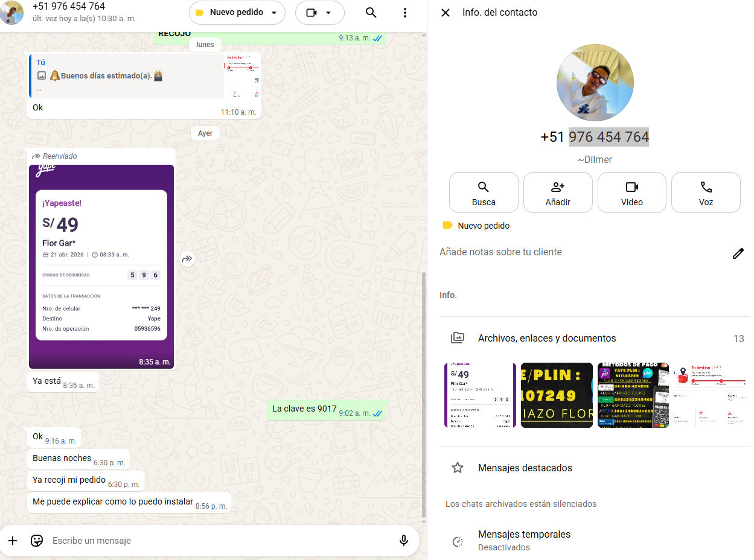The width and height of the screenshot is (754, 560).
Task: Click the Añadir contact button
Action: [558, 192]
